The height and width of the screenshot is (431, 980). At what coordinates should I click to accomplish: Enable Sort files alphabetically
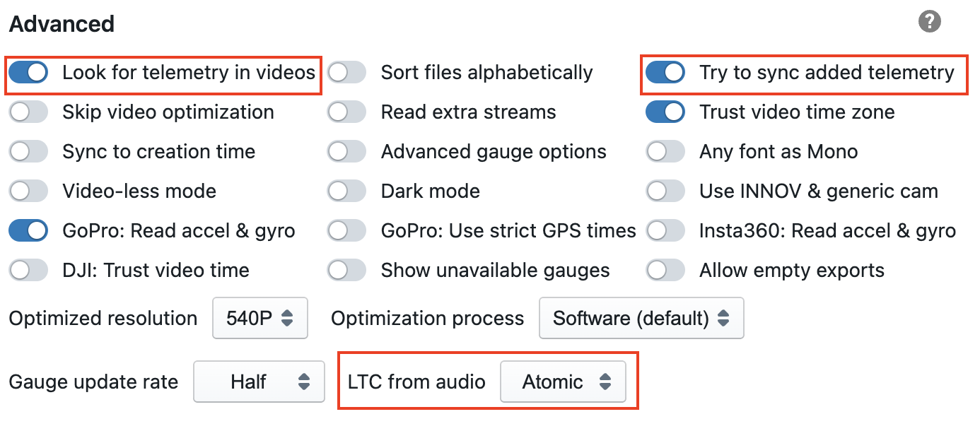(x=346, y=72)
